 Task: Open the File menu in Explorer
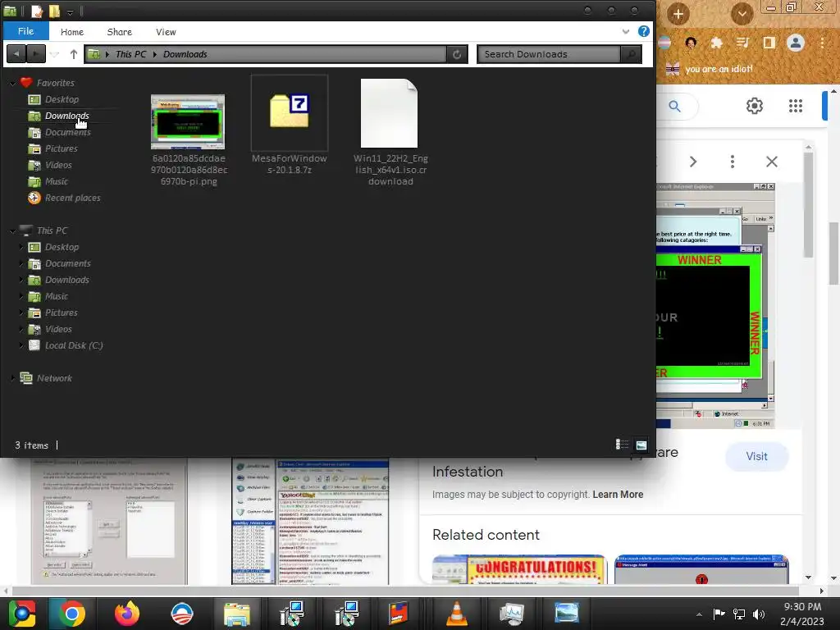tap(25, 32)
